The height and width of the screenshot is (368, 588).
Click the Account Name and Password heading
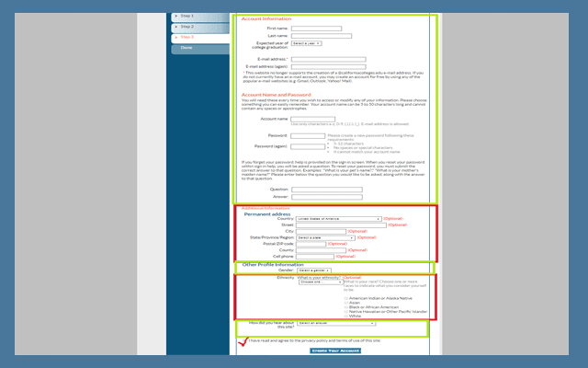276,95
